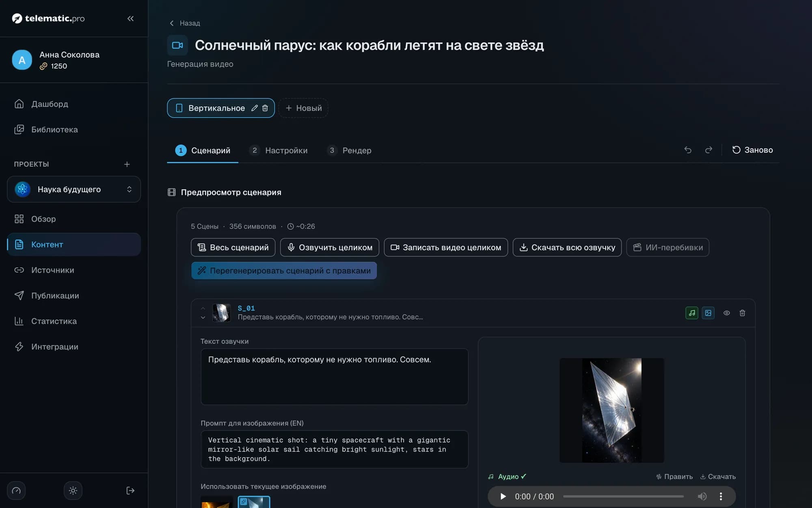The width and height of the screenshot is (812, 508).
Task: Open the Источники page
Action: pyautogui.click(x=74, y=270)
